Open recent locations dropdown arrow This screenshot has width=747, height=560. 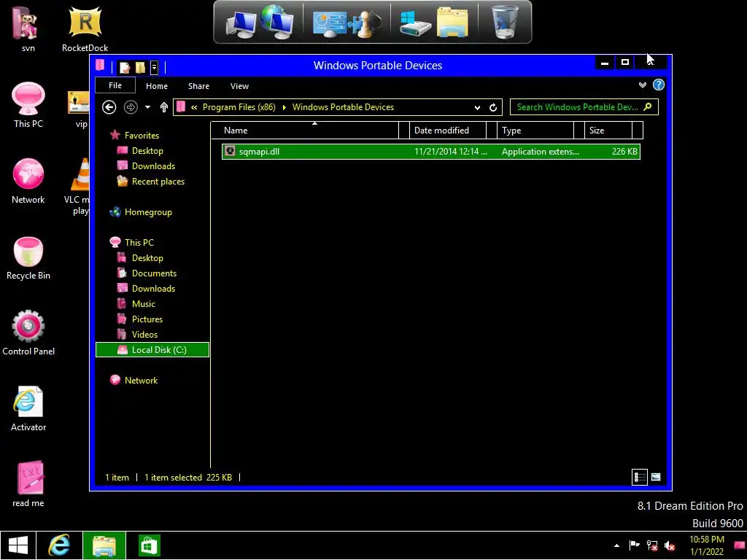[147, 107]
